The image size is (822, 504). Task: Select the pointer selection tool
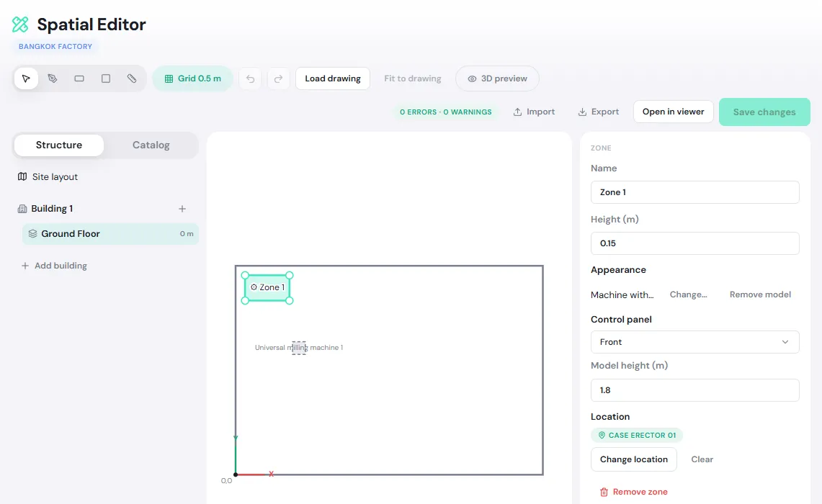(x=26, y=78)
